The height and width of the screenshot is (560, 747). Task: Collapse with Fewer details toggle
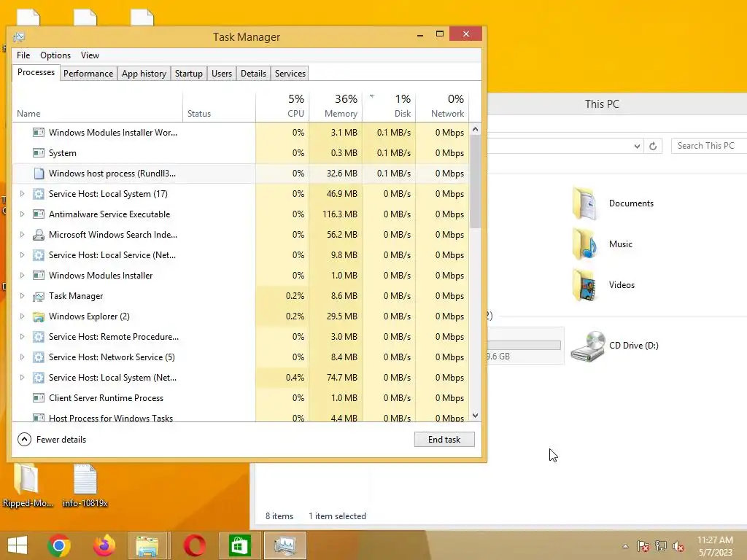click(52, 440)
